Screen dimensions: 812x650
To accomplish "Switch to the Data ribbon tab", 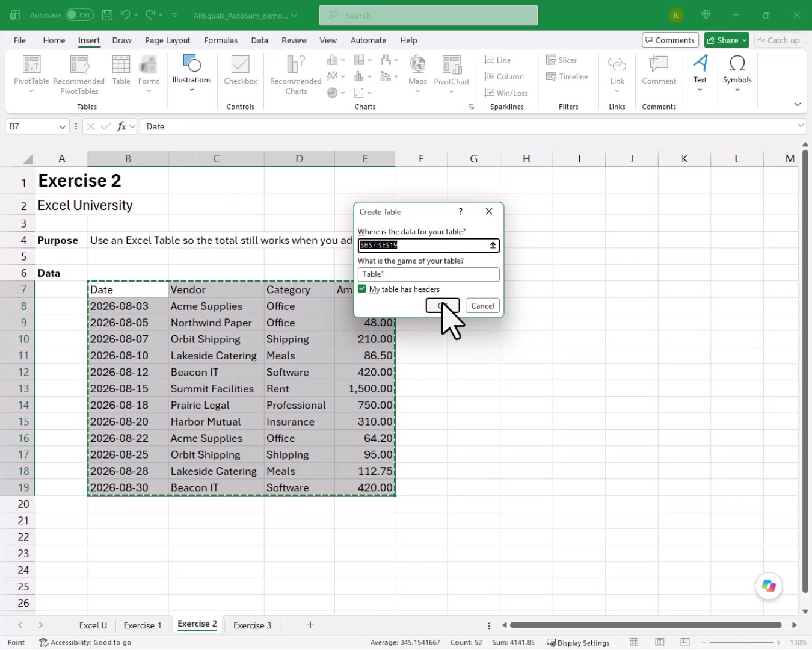I will pos(259,40).
